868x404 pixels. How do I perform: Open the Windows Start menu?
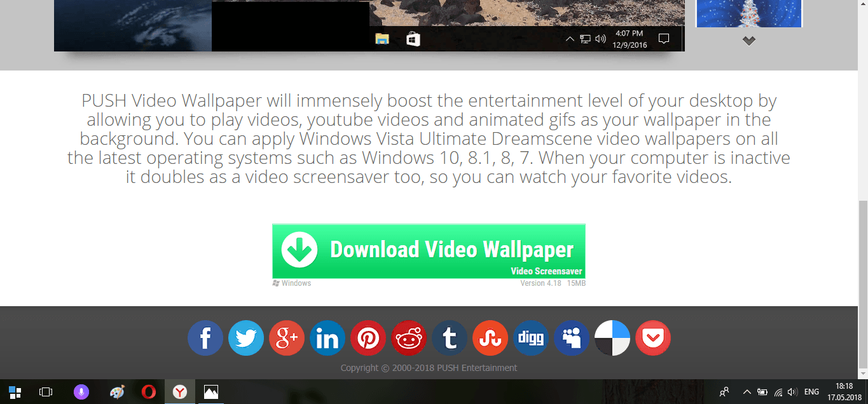point(15,392)
